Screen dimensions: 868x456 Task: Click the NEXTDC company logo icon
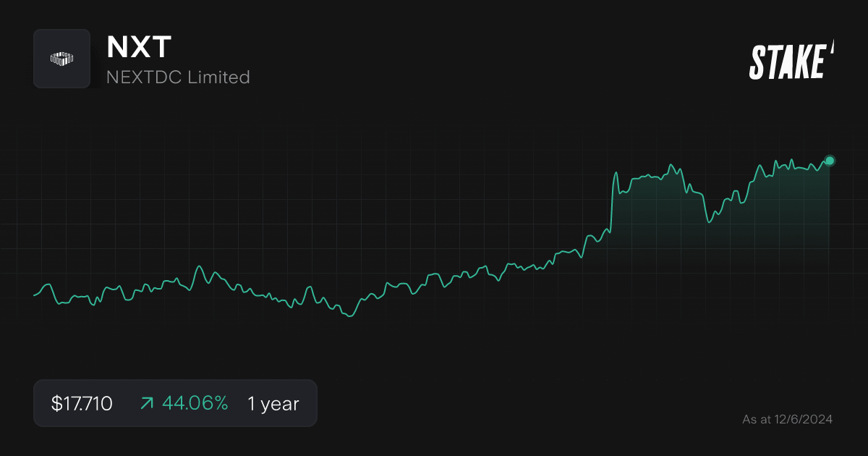click(x=61, y=59)
